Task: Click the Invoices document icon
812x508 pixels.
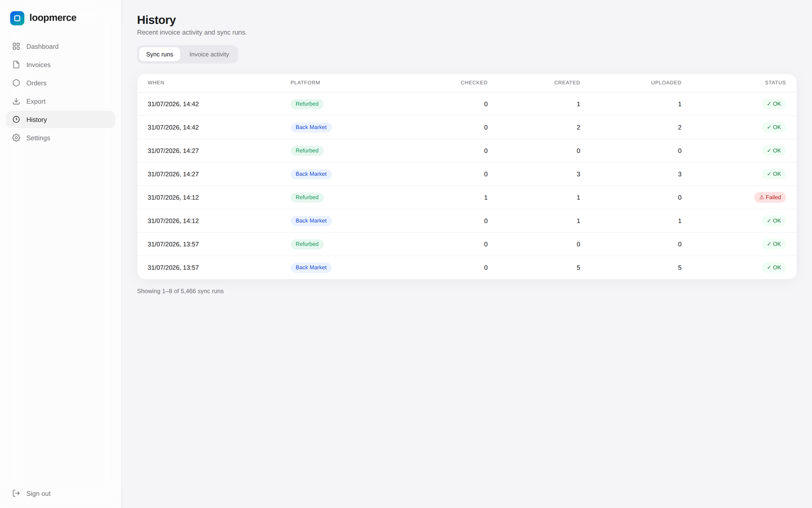Action: click(x=16, y=65)
